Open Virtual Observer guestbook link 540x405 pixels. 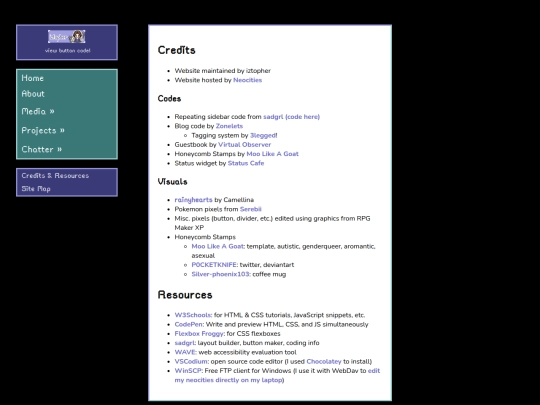click(245, 145)
